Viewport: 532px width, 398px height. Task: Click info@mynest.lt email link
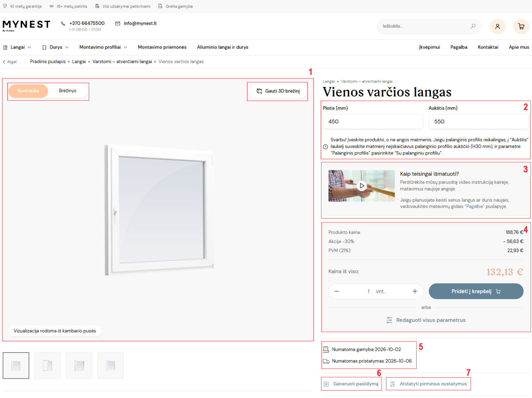[x=140, y=23]
